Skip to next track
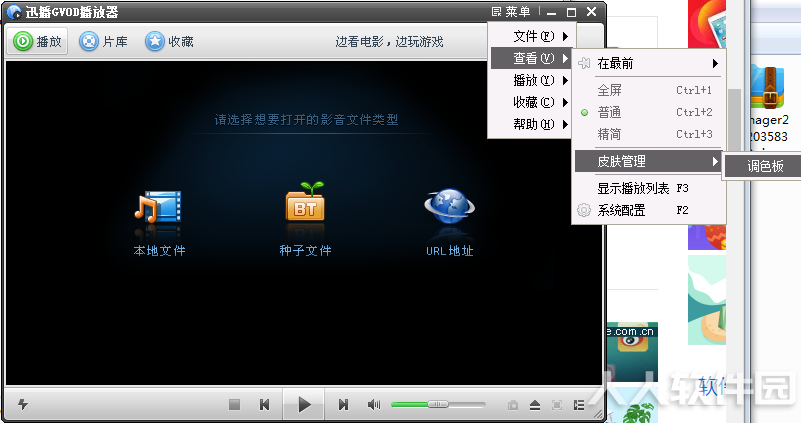The width and height of the screenshot is (801, 423). point(343,405)
